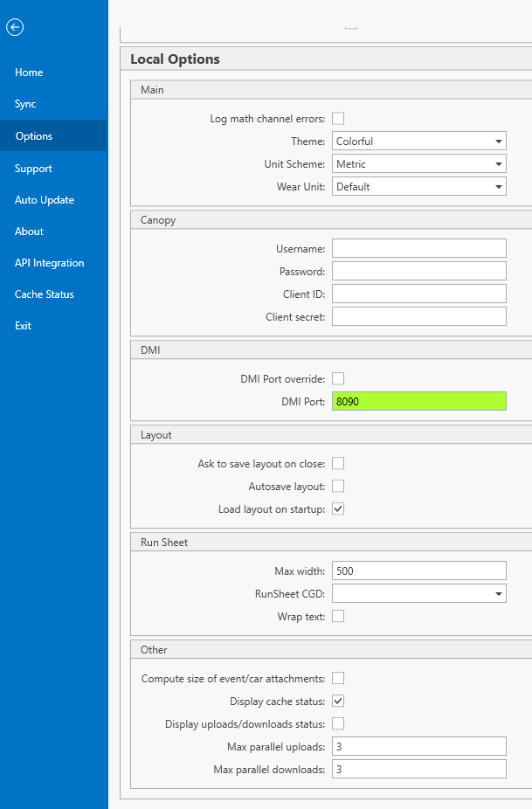View the Cache Status page
The width and height of the screenshot is (532, 809).
pyautogui.click(x=44, y=294)
